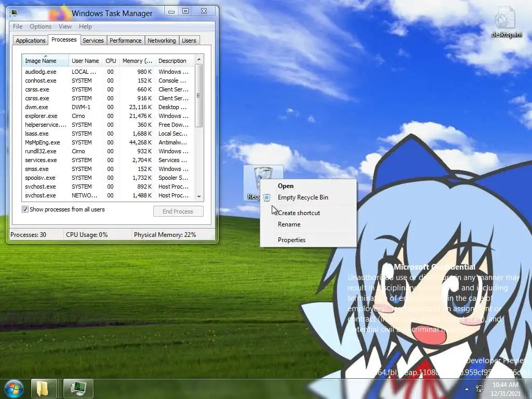Viewport: 532px width, 399px height.
Task: Open the Options menu
Action: pyautogui.click(x=41, y=26)
